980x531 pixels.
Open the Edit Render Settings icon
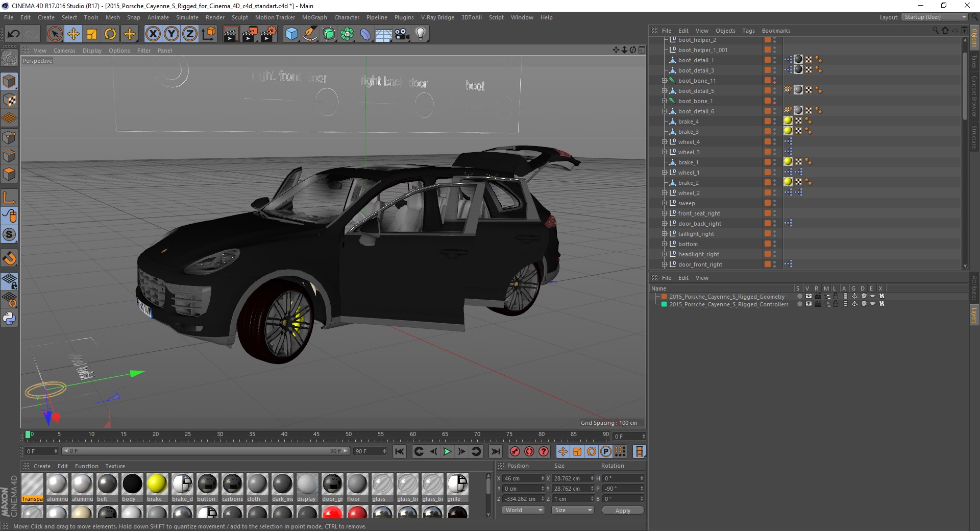(268, 34)
